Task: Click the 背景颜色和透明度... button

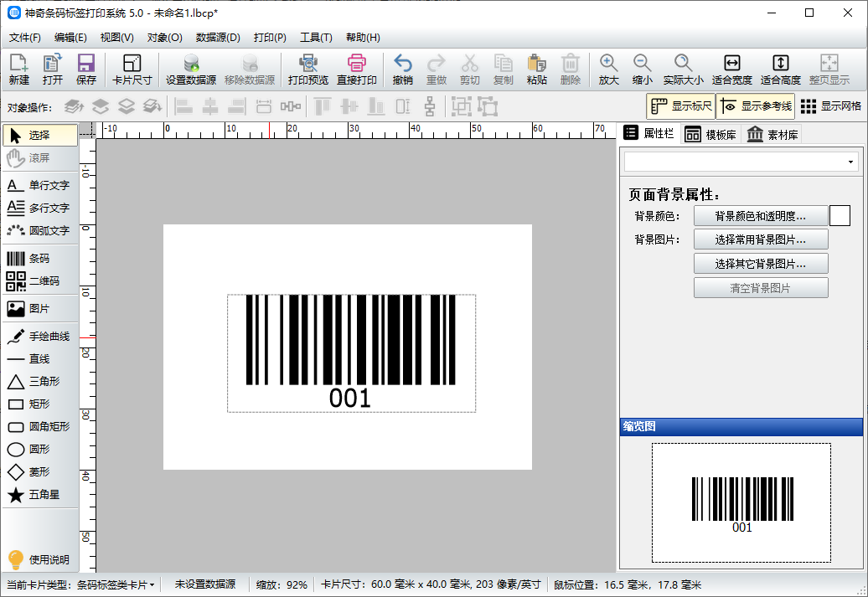Action: click(761, 216)
